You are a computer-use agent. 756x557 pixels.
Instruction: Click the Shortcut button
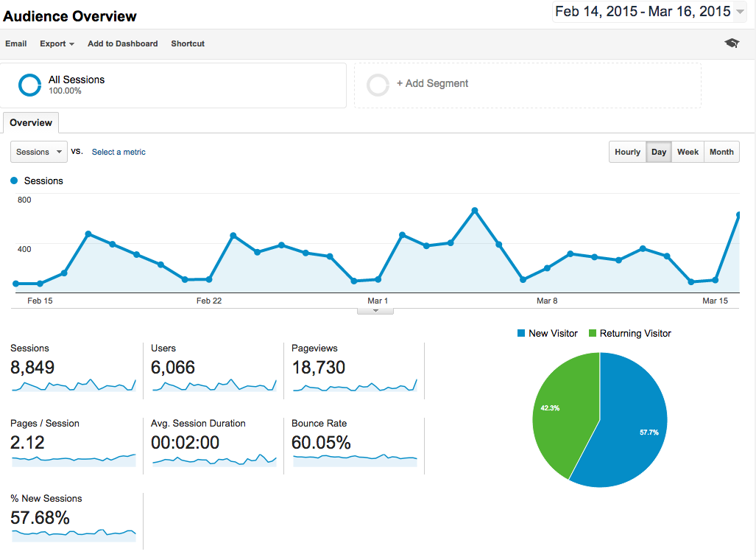pyautogui.click(x=187, y=43)
